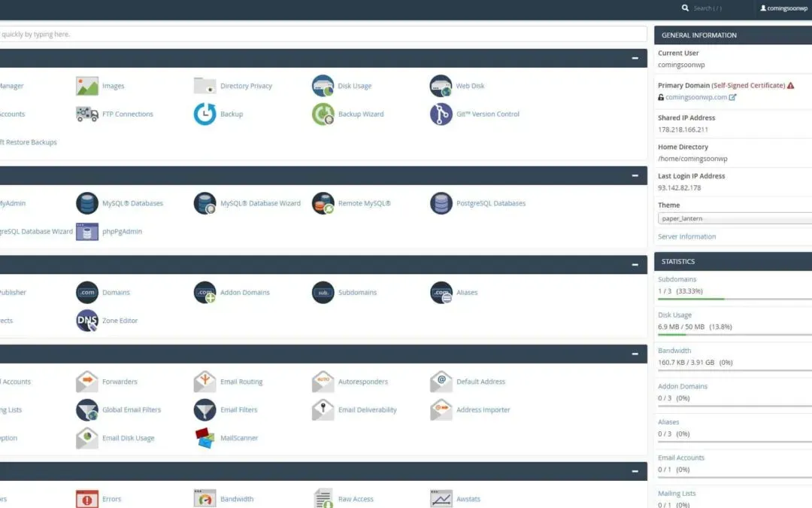Open MailScanner icon
The image size is (812, 508).
coord(205,438)
